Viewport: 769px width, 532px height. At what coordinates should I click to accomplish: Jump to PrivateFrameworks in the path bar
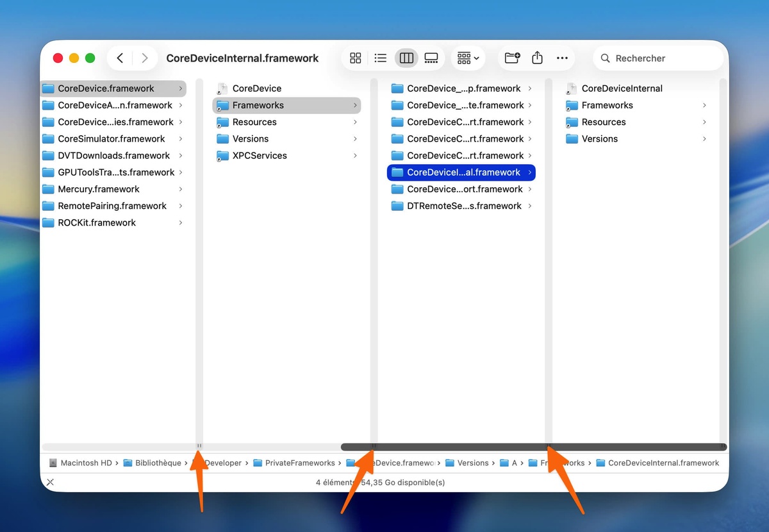tap(294, 463)
